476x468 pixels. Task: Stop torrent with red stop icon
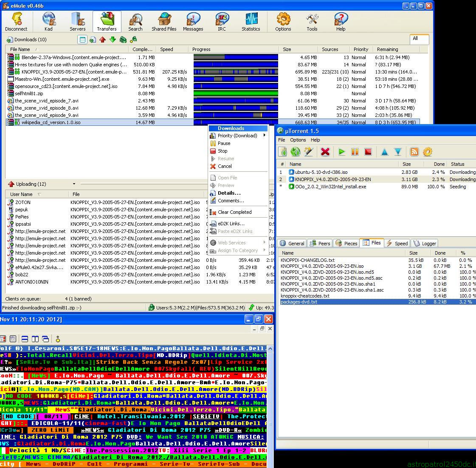point(368,152)
